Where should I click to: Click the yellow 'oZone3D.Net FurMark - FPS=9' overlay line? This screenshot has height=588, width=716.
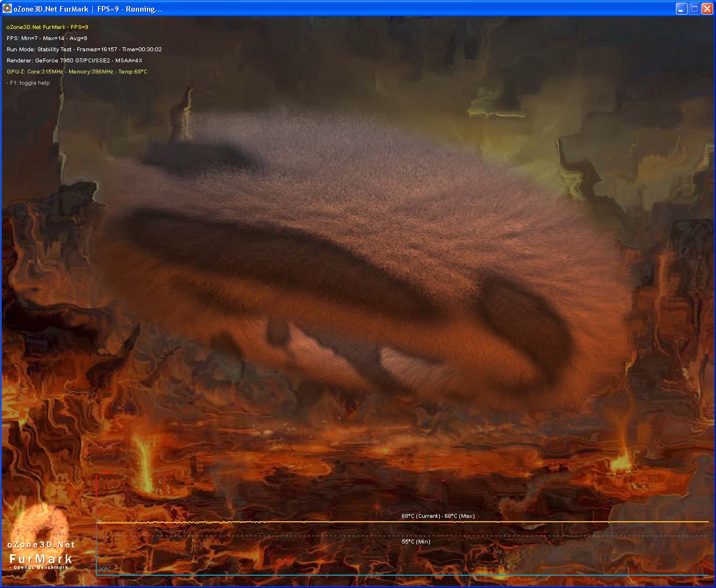pos(47,27)
